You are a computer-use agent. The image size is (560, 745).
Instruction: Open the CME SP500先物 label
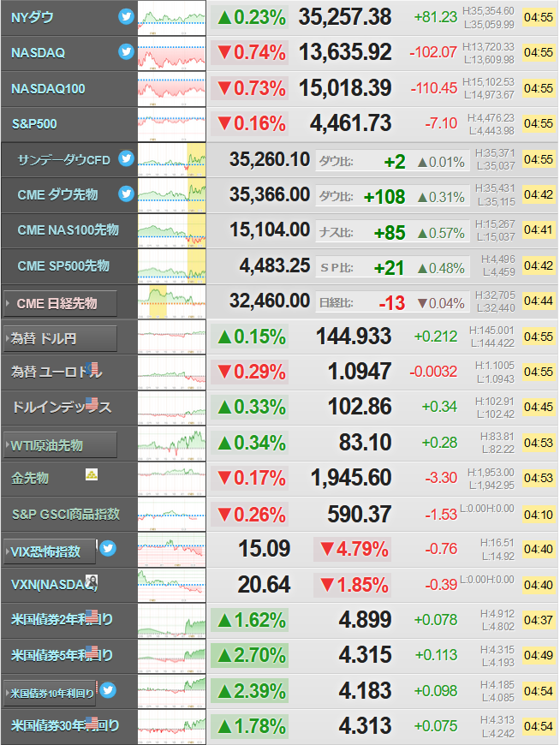63,265
